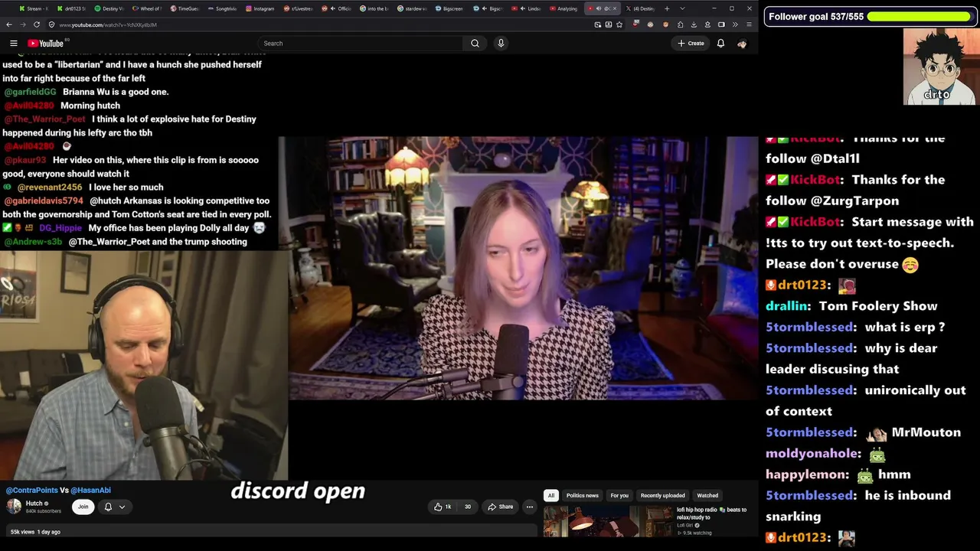Click the lofi hip hop radio video title
The height and width of the screenshot is (551, 980).
point(711,513)
